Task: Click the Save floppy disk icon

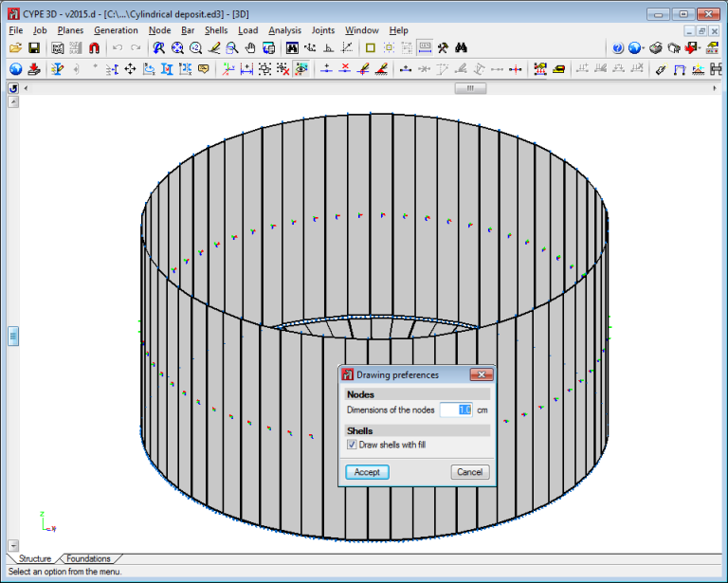Action: click(x=33, y=48)
